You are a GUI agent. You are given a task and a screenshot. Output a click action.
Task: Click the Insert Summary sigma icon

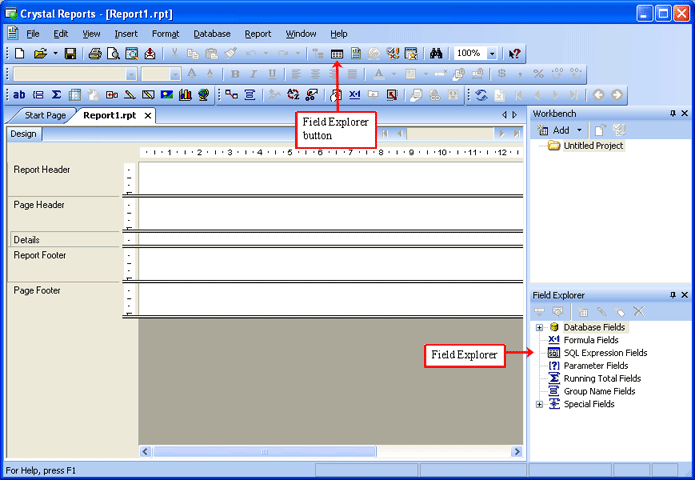coord(57,95)
